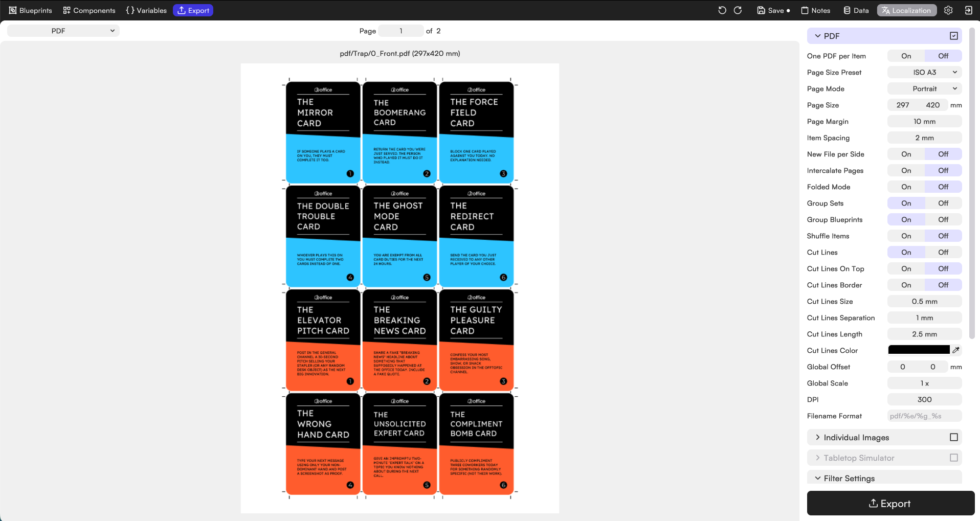Click the undo arrow icon
The width and height of the screenshot is (980, 521).
[722, 10]
